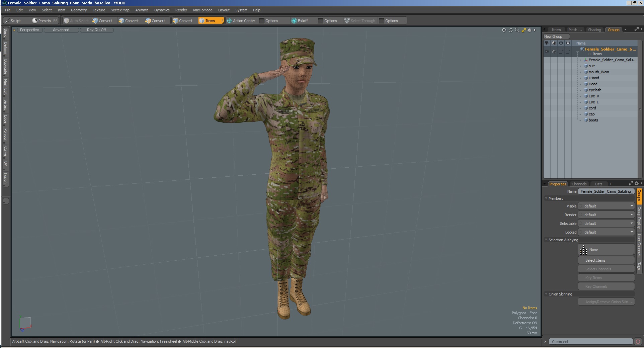Viewport: 644px width, 348px height.
Task: Open the Properties panel gear settings
Action: [637, 183]
